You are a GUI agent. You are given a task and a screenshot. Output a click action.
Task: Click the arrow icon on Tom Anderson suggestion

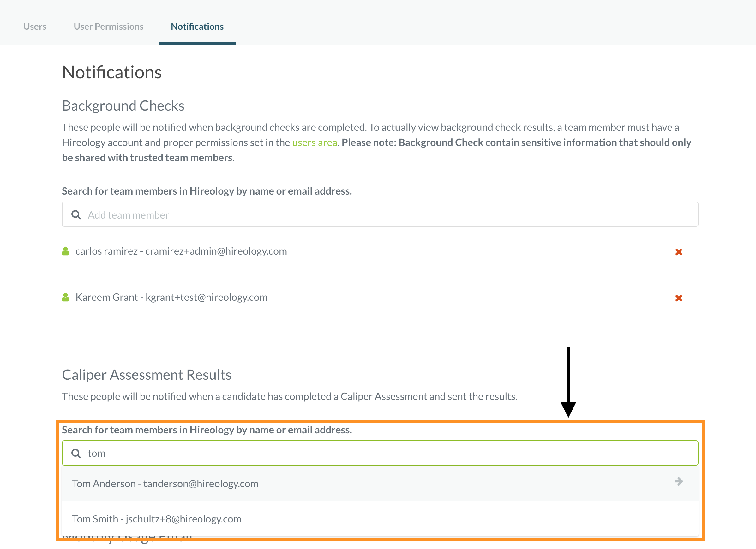678,481
